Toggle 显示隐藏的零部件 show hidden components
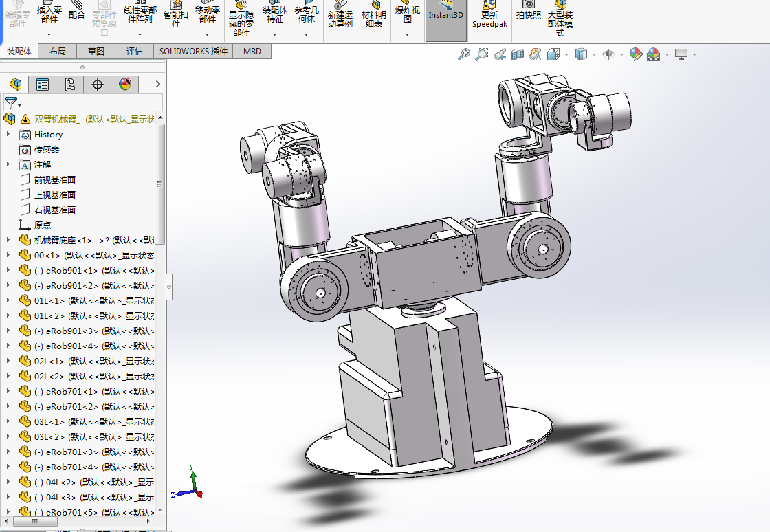The image size is (770, 532). tap(241, 19)
